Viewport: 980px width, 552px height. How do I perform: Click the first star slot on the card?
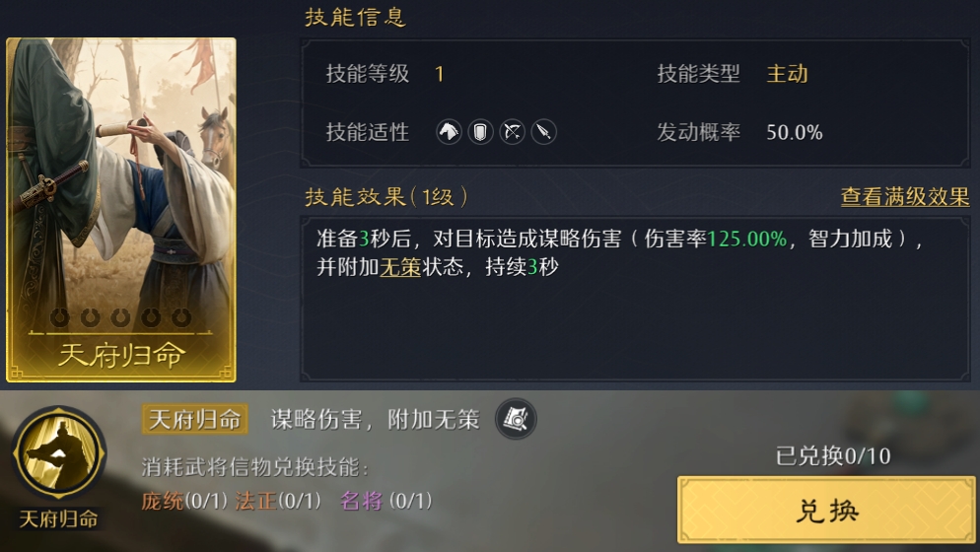(60, 317)
